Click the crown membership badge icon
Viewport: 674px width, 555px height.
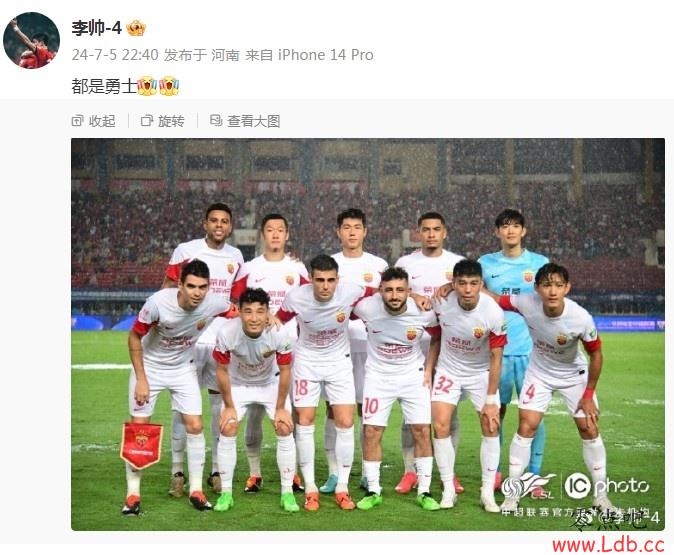pos(136,28)
